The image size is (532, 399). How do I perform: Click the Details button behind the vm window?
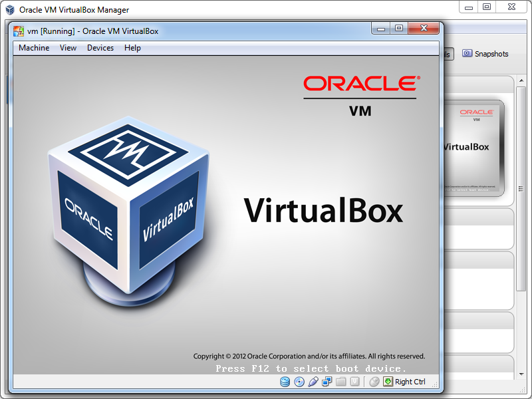pyautogui.click(x=449, y=54)
